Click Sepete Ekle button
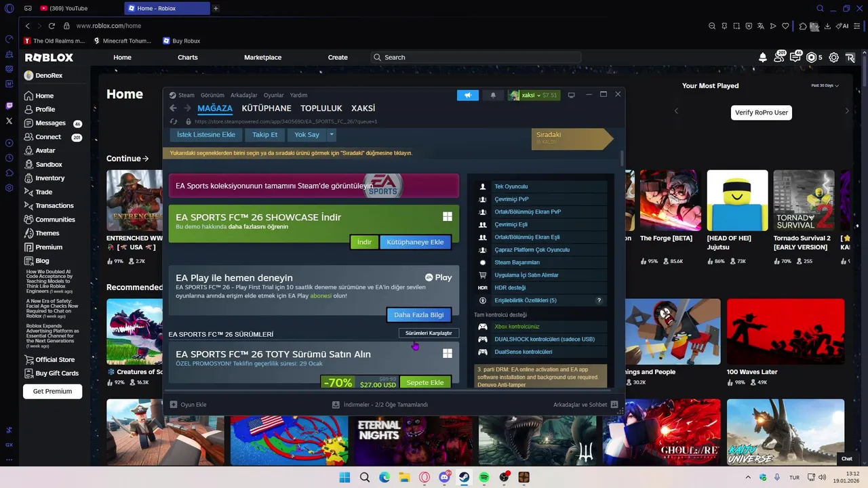Viewport: 868px width, 488px height. [x=425, y=382]
